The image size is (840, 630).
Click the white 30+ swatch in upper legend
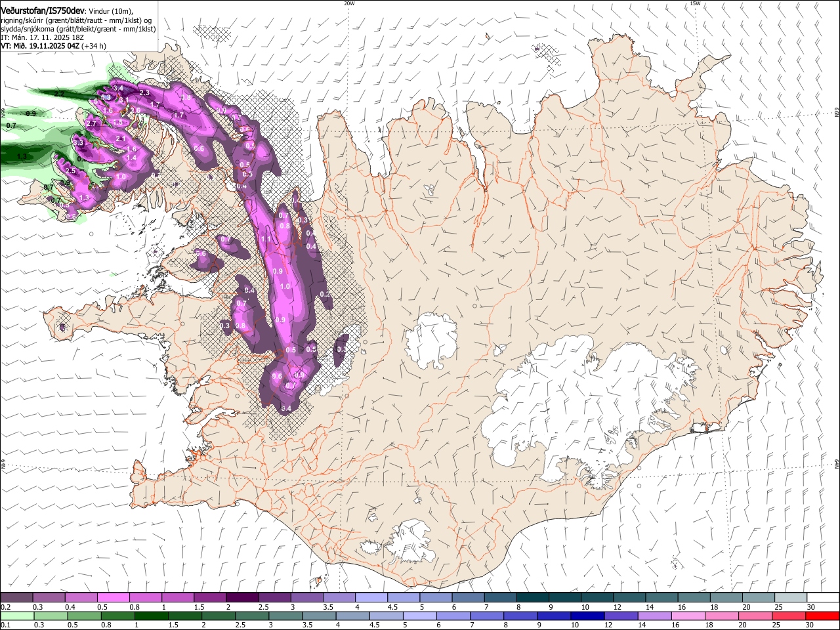(x=823, y=597)
